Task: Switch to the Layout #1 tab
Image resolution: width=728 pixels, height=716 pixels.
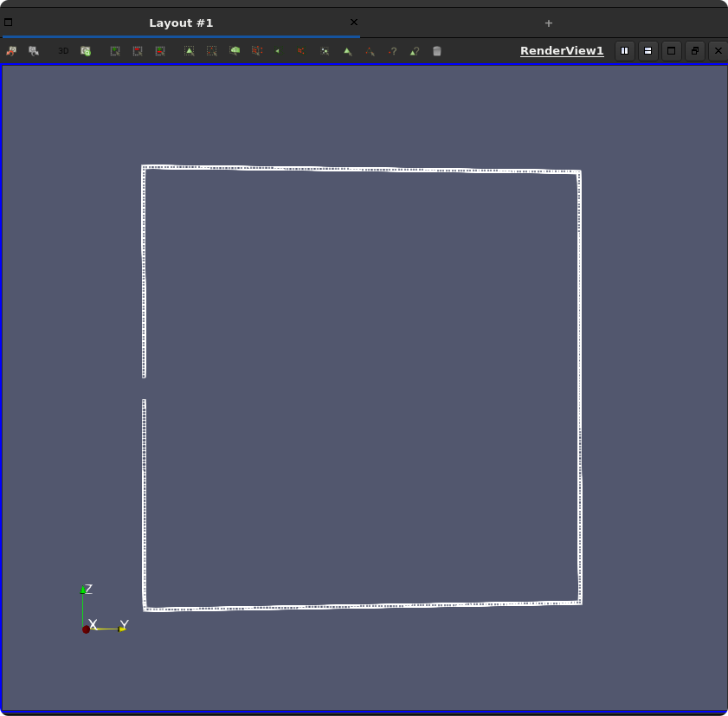Action: pos(181,23)
